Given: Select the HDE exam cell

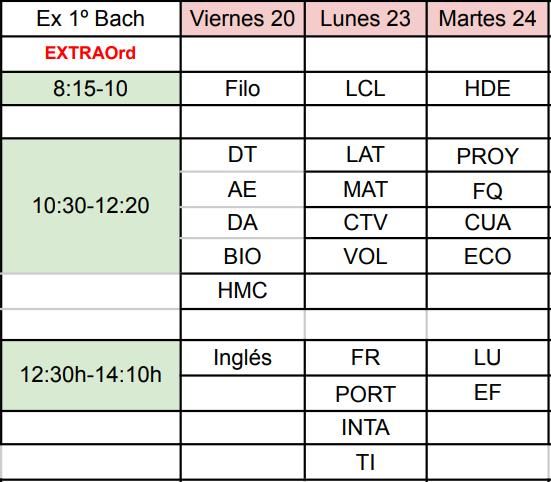Looking at the screenshot, I should click(488, 89).
